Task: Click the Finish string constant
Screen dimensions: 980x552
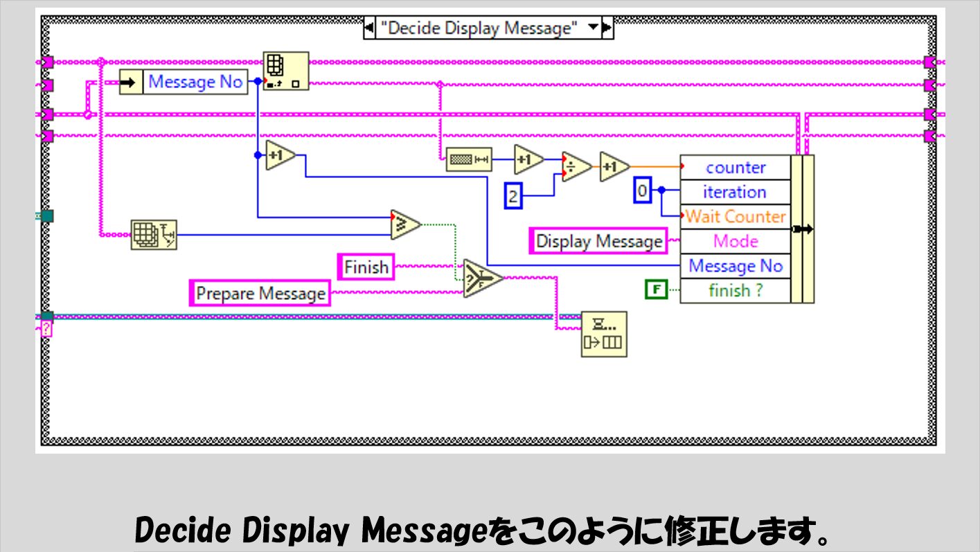Action: (x=366, y=267)
